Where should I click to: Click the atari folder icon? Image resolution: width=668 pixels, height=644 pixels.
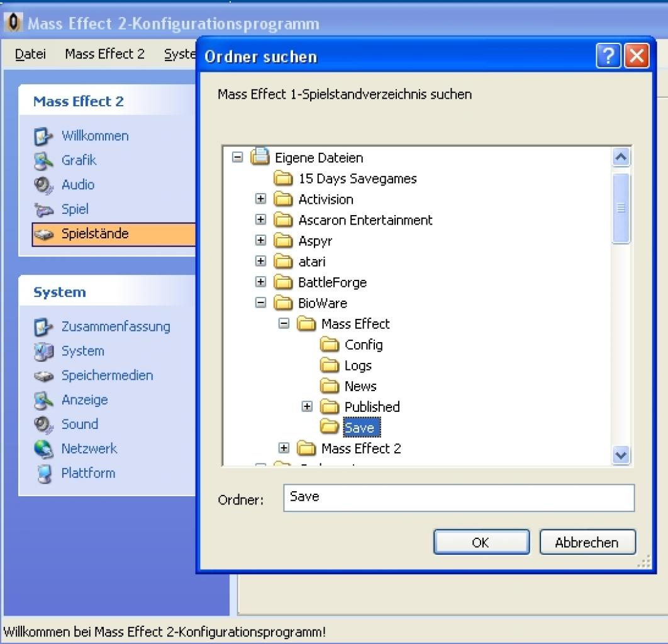pos(283,262)
